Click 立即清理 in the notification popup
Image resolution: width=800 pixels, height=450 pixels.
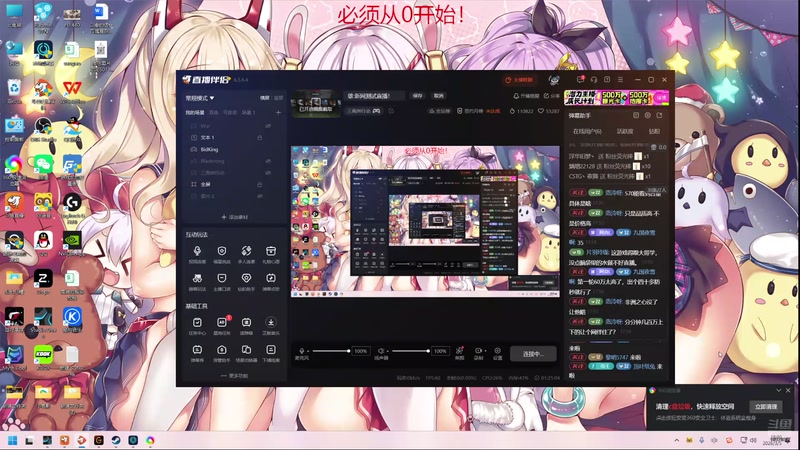[765, 407]
